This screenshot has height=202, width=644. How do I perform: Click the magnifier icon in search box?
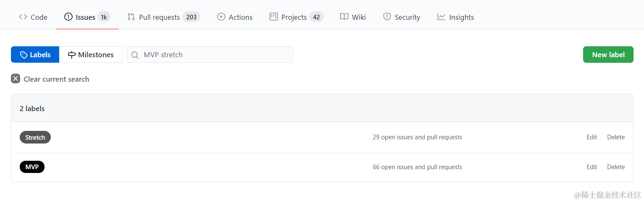point(135,55)
